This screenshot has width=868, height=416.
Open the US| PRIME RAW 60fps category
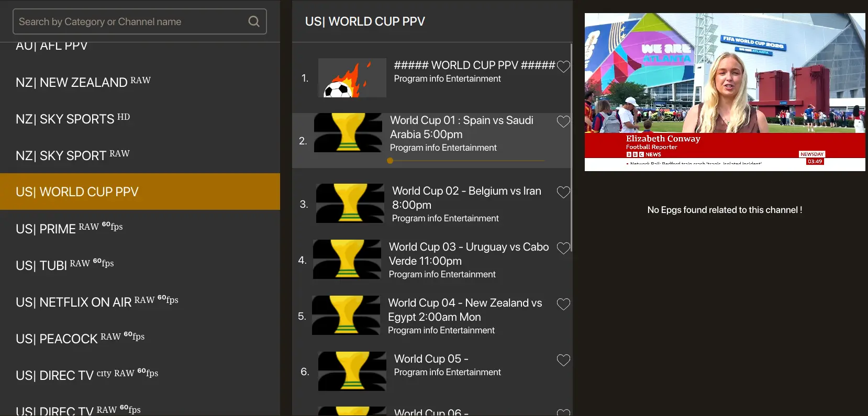coord(140,229)
